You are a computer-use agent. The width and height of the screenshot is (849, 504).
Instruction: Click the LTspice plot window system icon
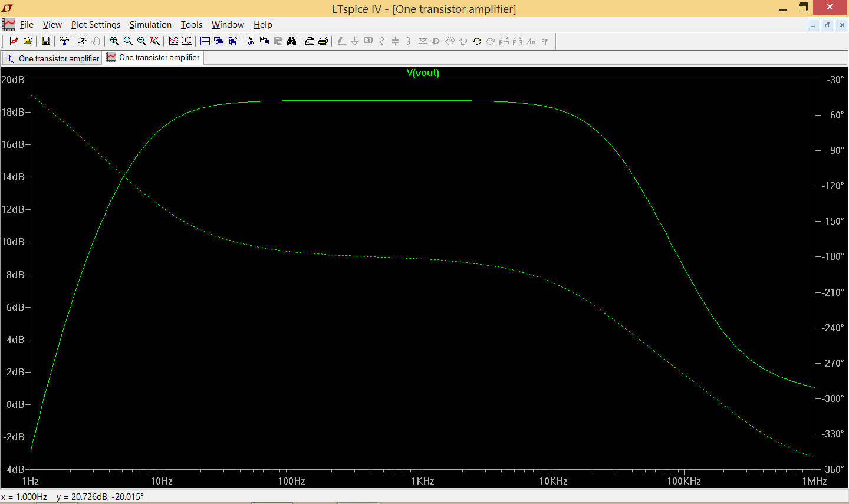tap(9, 24)
